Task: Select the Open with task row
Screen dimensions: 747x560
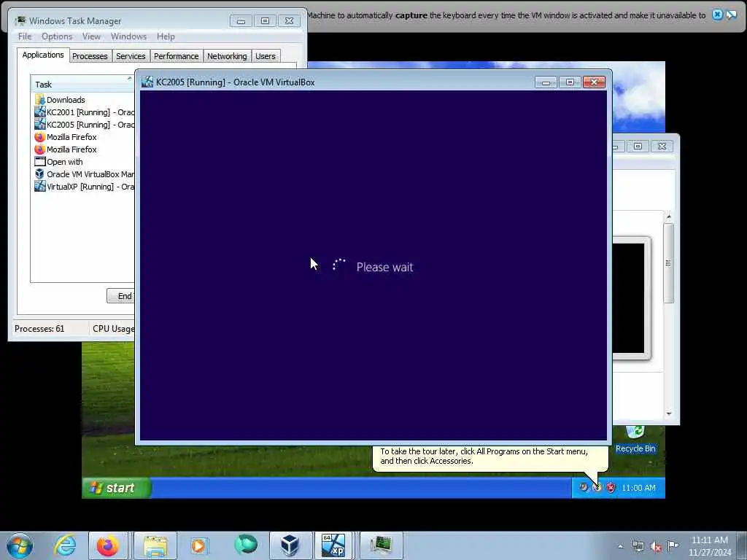Action: tap(83, 162)
